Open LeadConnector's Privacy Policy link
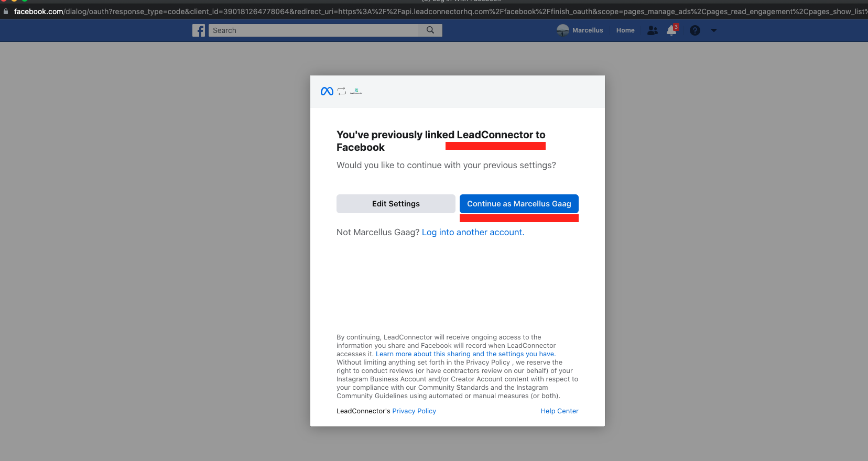Viewport: 868px width, 461px height. coord(414,411)
